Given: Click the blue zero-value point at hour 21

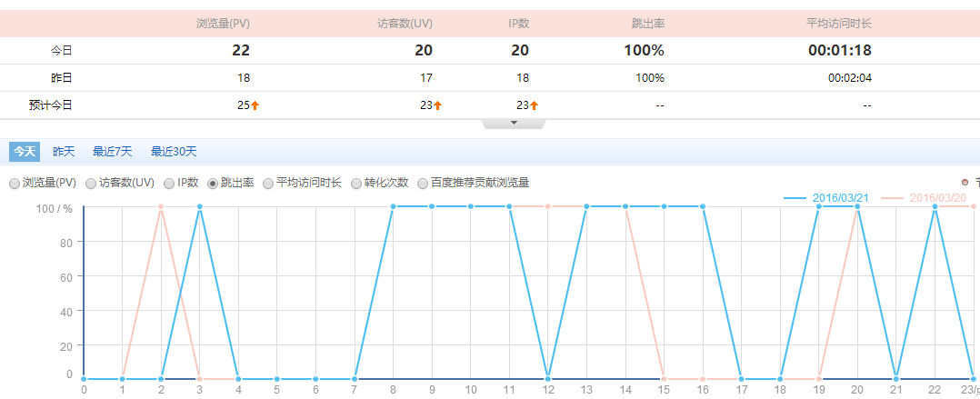Looking at the screenshot, I should pos(896,378).
